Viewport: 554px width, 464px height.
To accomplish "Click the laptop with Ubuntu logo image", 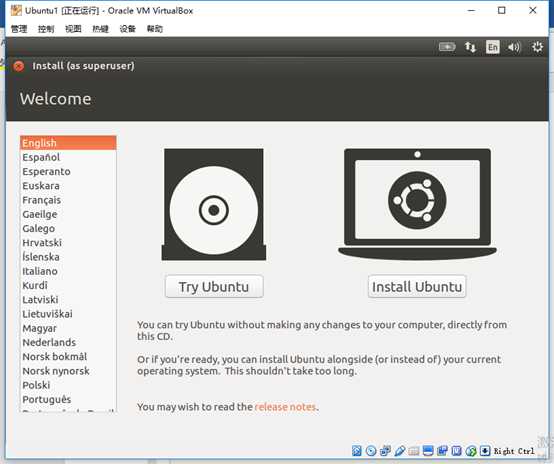I will [417, 204].
